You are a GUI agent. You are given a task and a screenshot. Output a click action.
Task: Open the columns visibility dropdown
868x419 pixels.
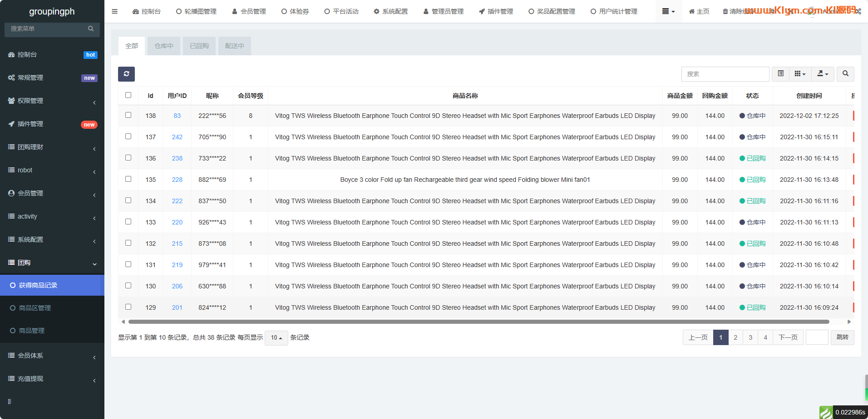click(x=800, y=74)
